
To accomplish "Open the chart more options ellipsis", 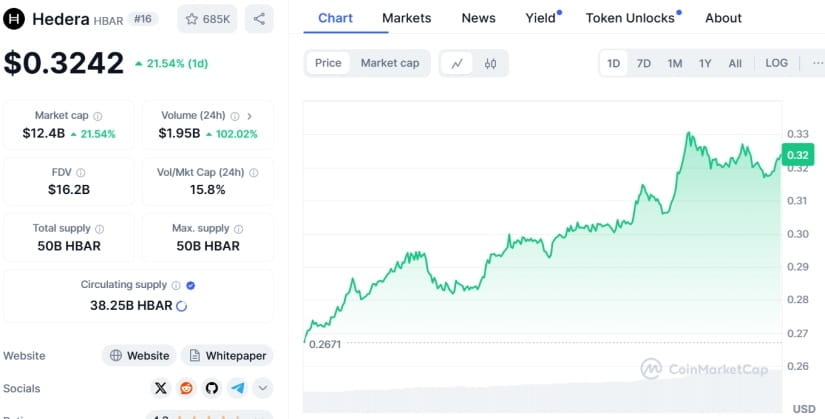I will click(x=817, y=63).
